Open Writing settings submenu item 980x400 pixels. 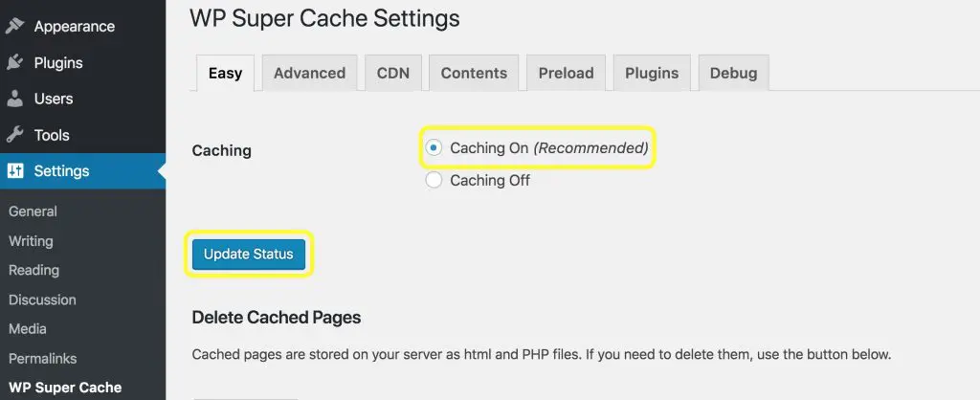click(x=31, y=241)
